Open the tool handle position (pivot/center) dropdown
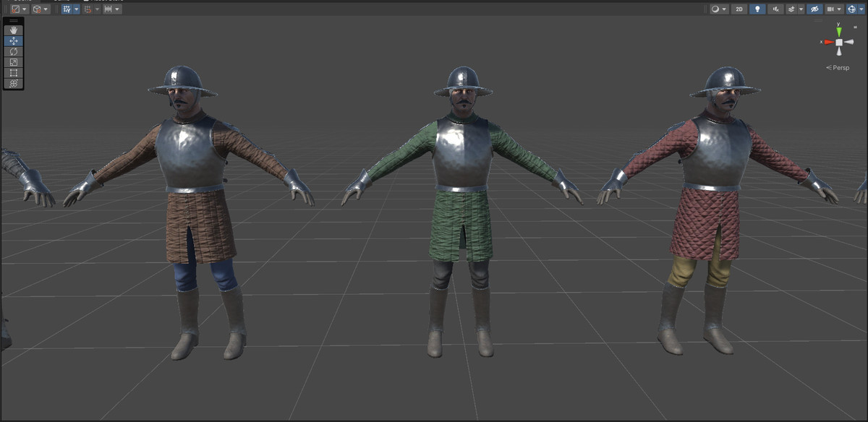This screenshot has height=422, width=868. (20, 9)
